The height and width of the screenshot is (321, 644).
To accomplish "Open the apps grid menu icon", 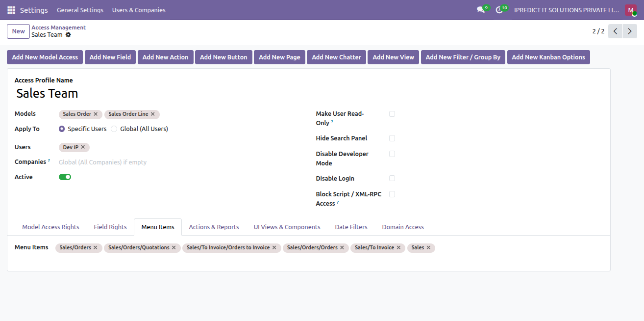I will point(11,10).
